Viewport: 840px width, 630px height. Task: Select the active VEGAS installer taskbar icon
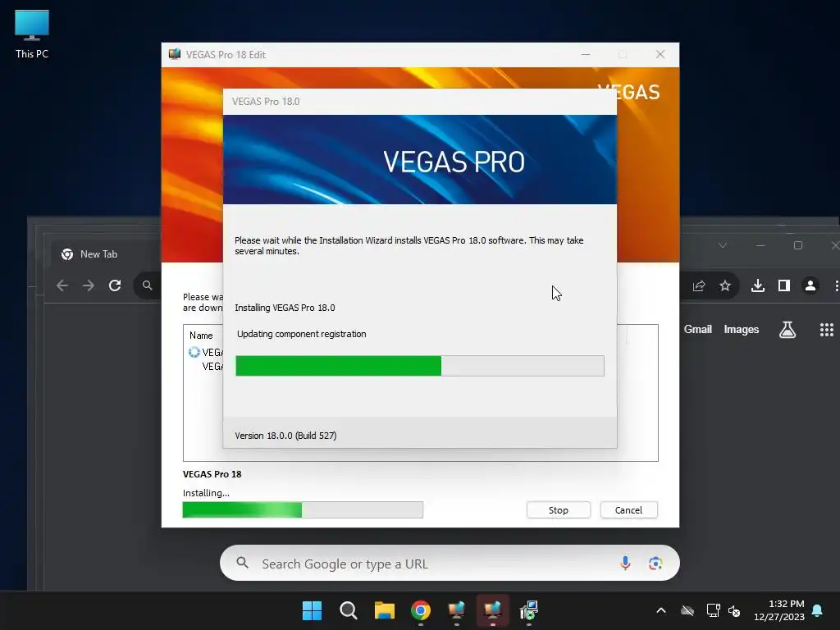pos(492,610)
